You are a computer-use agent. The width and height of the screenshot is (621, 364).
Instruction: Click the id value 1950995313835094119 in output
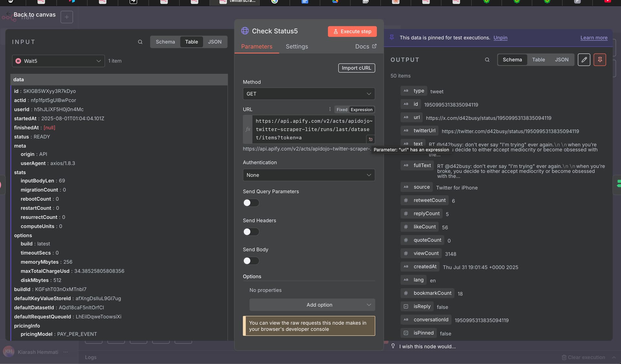451,105
